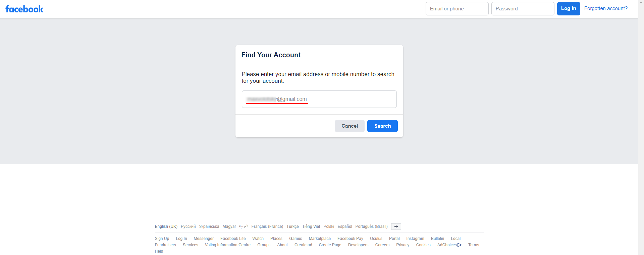Open the Create Page link
This screenshot has height=255, width=644.
click(x=330, y=245)
